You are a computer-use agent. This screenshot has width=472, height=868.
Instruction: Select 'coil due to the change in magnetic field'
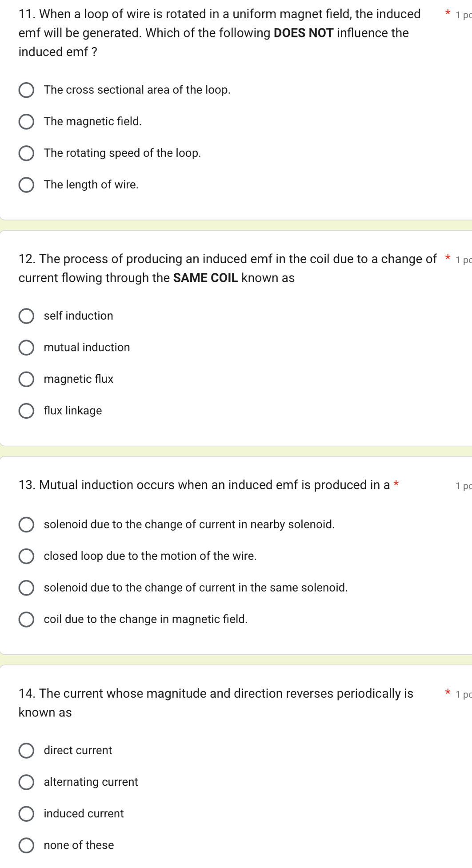26,619
